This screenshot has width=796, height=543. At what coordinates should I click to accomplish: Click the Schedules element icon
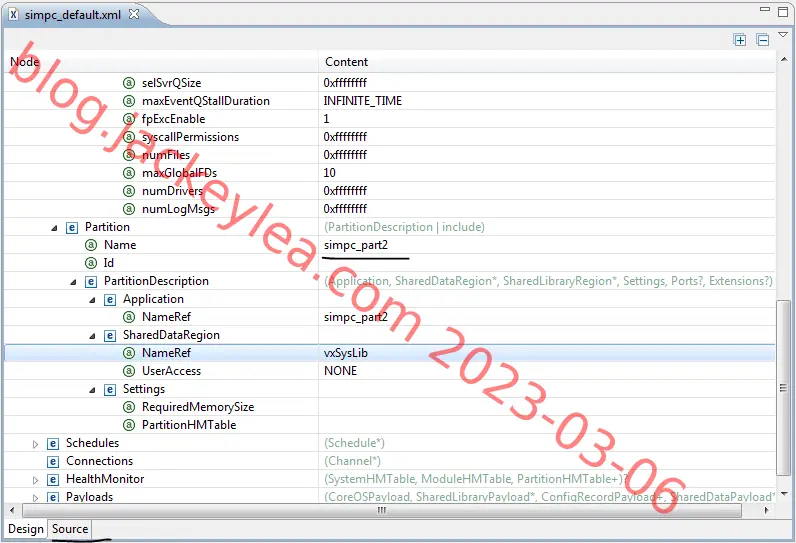53,444
